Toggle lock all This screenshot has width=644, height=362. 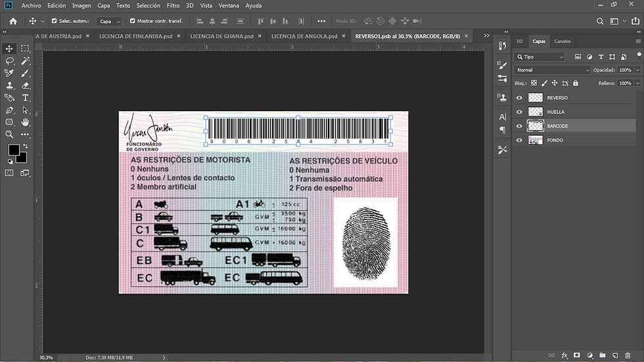tap(576, 83)
